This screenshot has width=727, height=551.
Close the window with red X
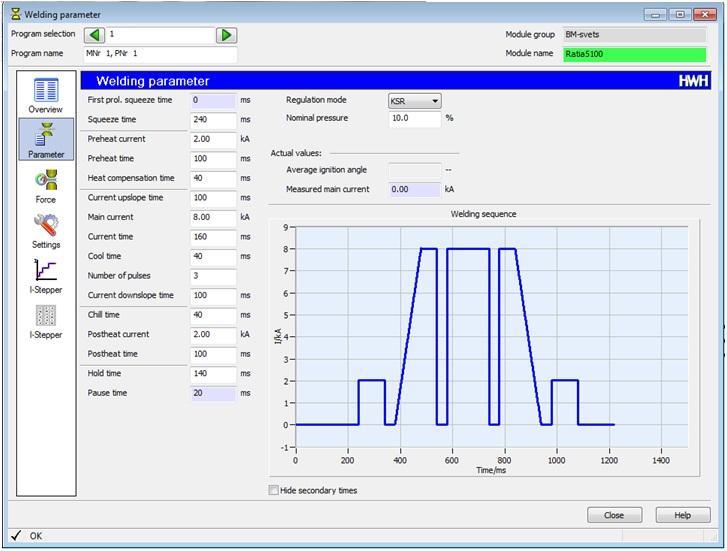[x=705, y=15]
